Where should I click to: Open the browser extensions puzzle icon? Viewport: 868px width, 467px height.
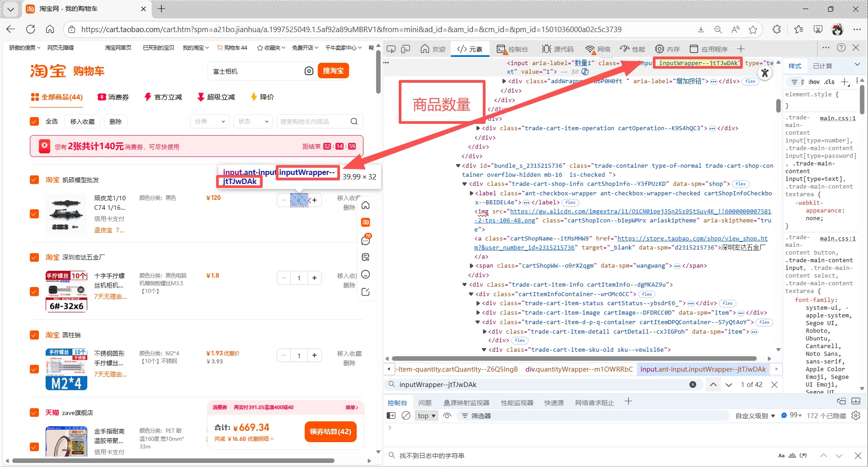777,29
